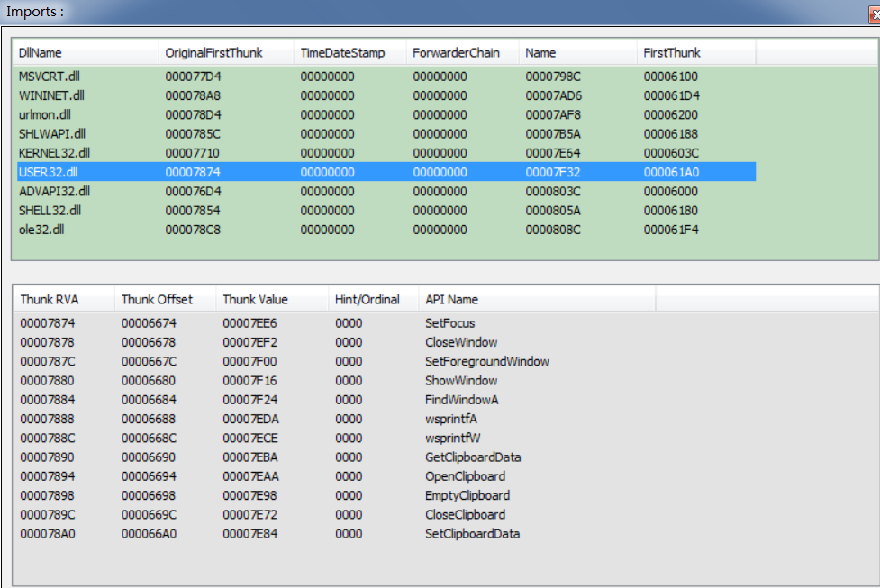Click Thunk RVA value 00007874
The width and height of the screenshot is (880, 588).
tap(48, 323)
